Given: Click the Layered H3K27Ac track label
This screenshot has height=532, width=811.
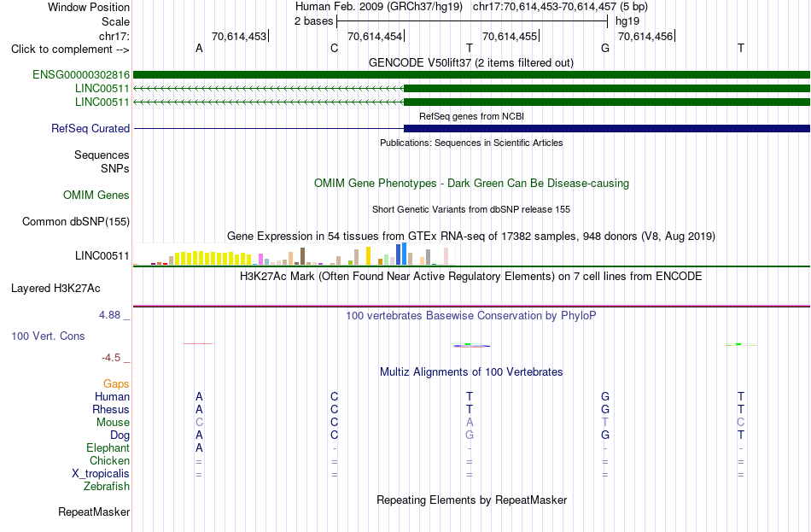Looking at the screenshot, I should point(55,289).
